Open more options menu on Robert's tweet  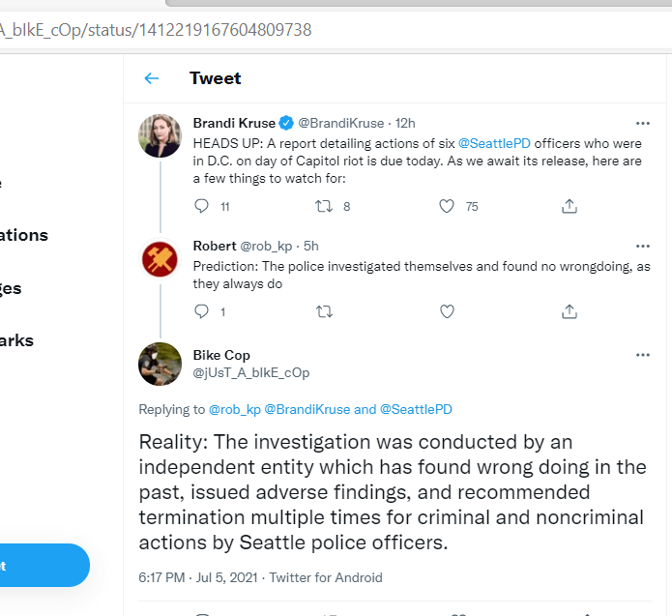pyautogui.click(x=643, y=246)
